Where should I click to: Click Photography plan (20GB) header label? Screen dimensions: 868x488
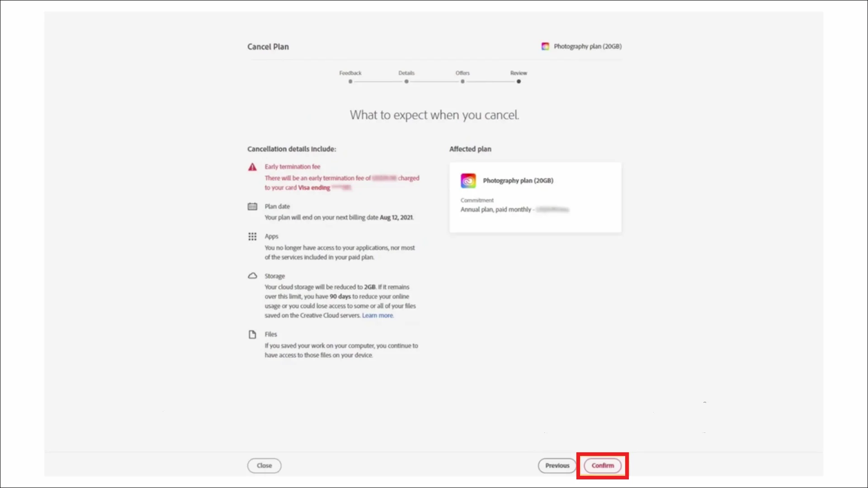click(x=587, y=47)
